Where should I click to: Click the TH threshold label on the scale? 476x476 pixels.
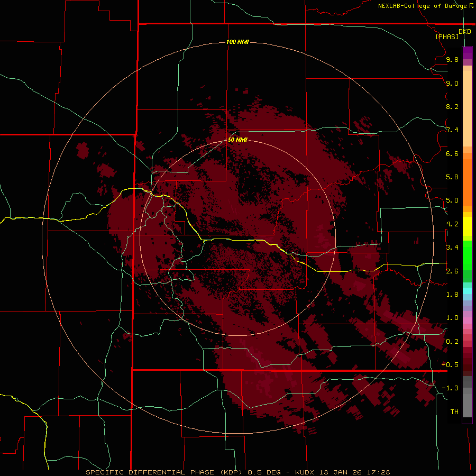(454, 412)
